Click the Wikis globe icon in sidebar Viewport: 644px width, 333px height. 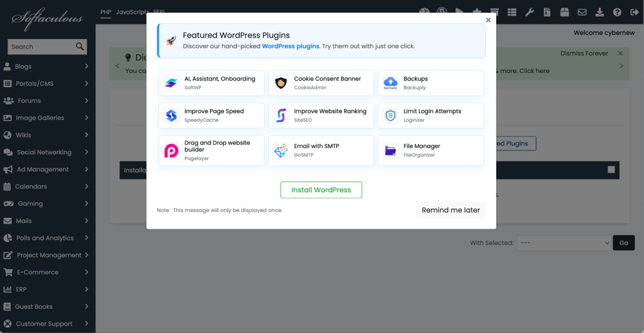8,135
